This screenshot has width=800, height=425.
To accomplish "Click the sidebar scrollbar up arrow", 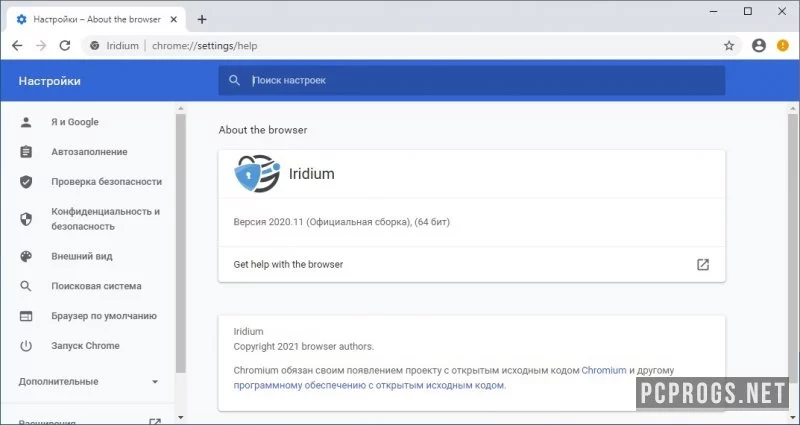I will 181,108.
